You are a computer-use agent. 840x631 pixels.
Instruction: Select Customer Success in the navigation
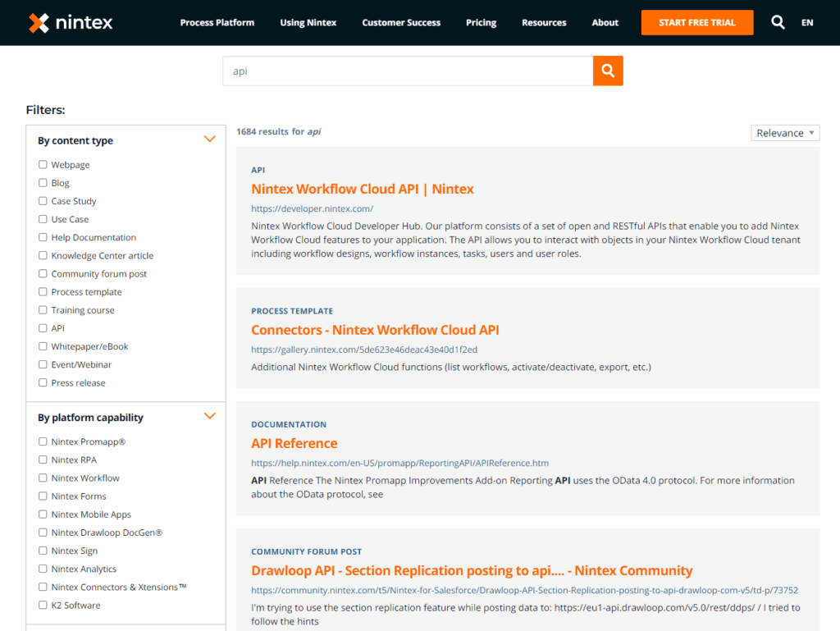401,22
